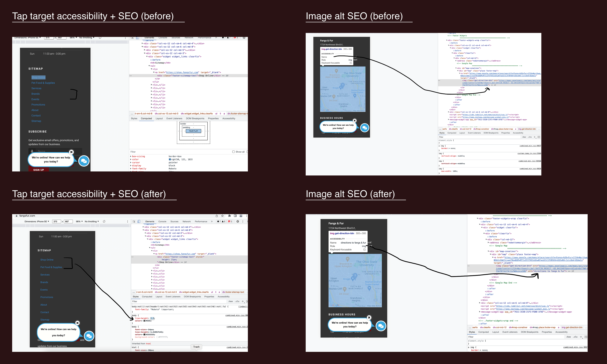Toggle :hov states in Image alt (after) Styles
Image resolution: width=607 pixels, height=364 pixels.
[568, 337]
